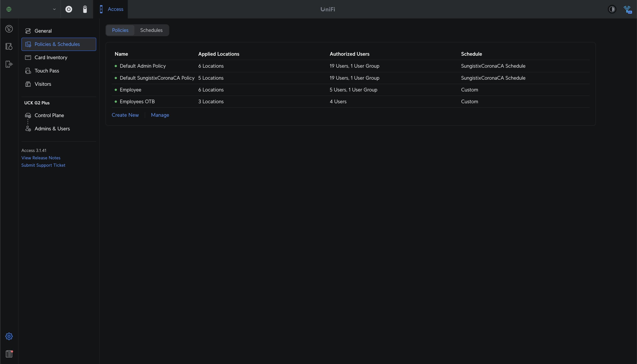Viewport: 637px width, 364px height.
Task: Open Control Plane page
Action: 59,115
